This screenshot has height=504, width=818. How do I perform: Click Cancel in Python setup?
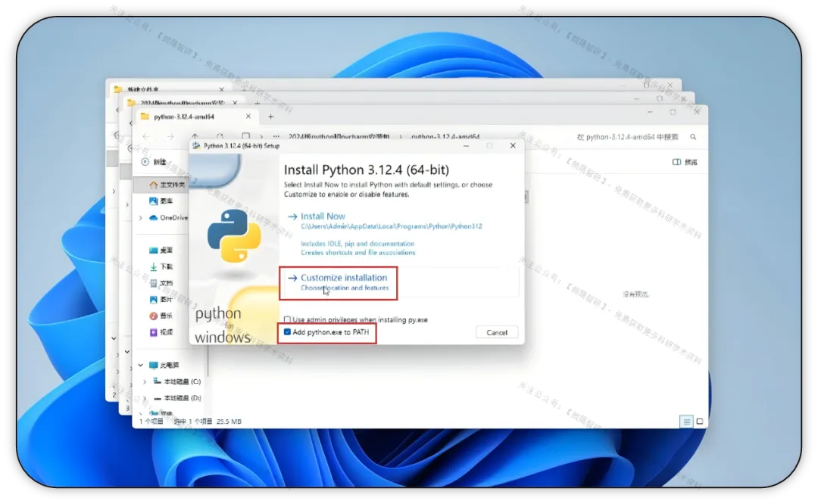click(497, 332)
